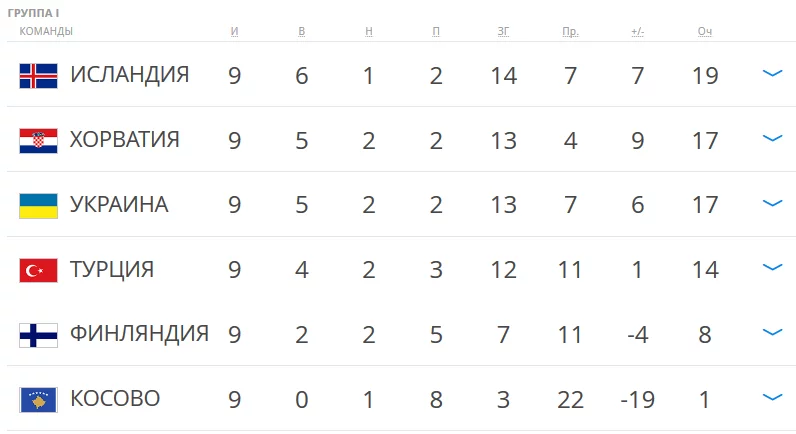The height and width of the screenshot is (434, 796).
Task: Click the ГРУППА I title
Action: pyautogui.click(x=33, y=14)
